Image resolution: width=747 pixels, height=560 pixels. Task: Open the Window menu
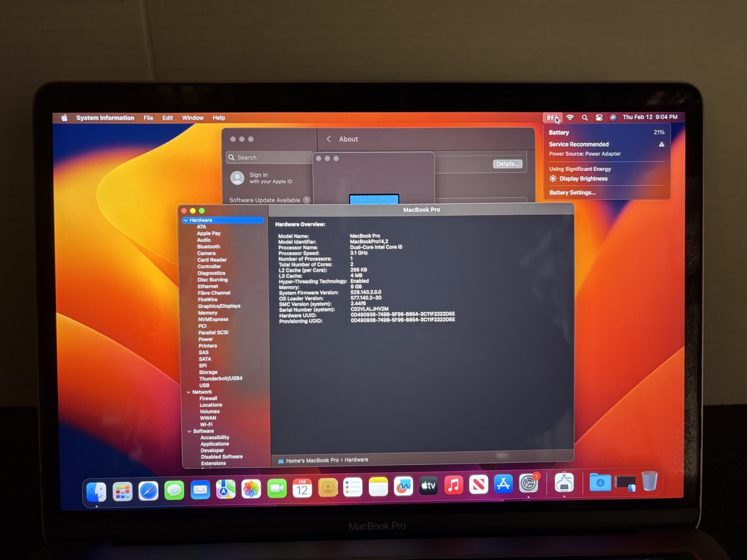193,118
